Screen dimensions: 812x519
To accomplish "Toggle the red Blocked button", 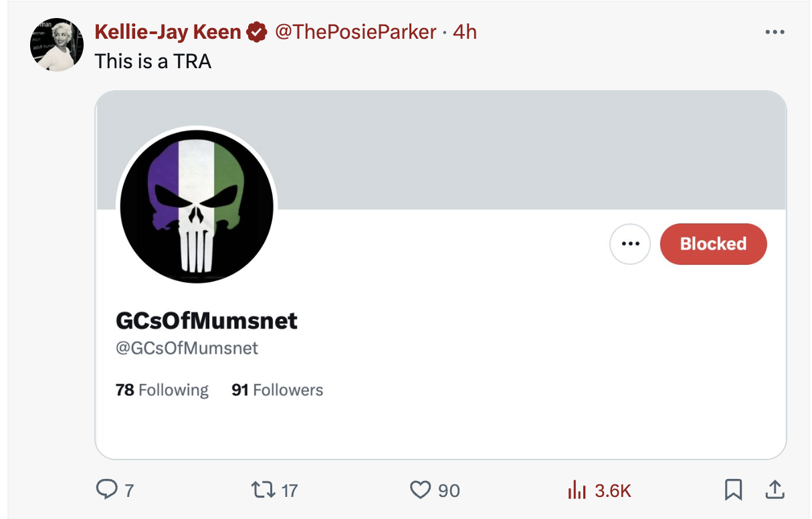I will click(x=713, y=244).
